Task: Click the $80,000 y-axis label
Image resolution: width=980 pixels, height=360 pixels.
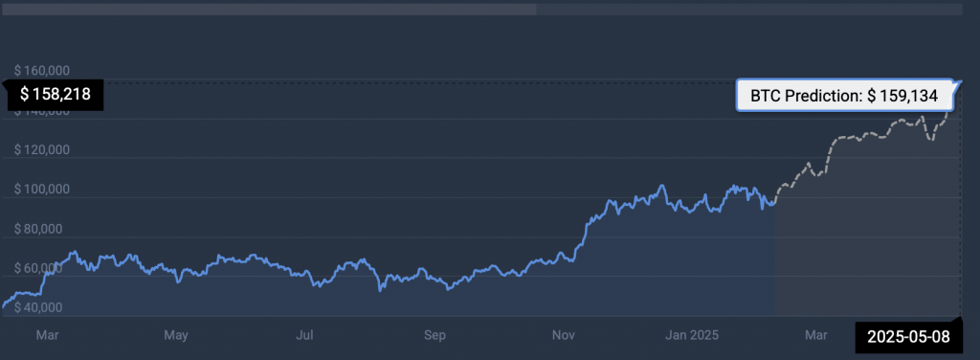Action: pos(38,229)
